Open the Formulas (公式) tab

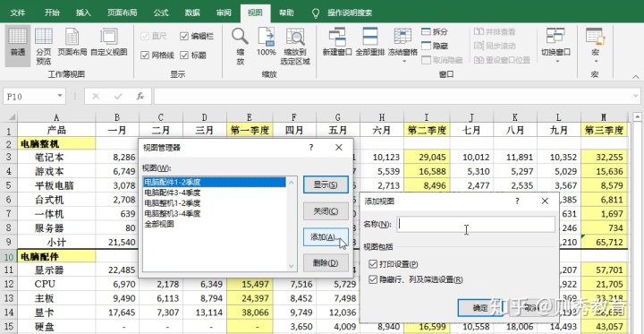(161, 13)
